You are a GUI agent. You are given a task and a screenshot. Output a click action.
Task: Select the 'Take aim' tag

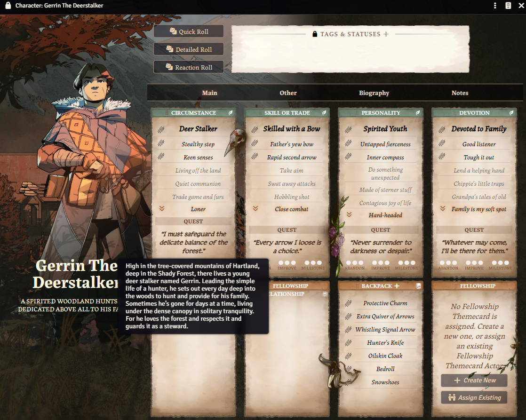click(x=292, y=170)
